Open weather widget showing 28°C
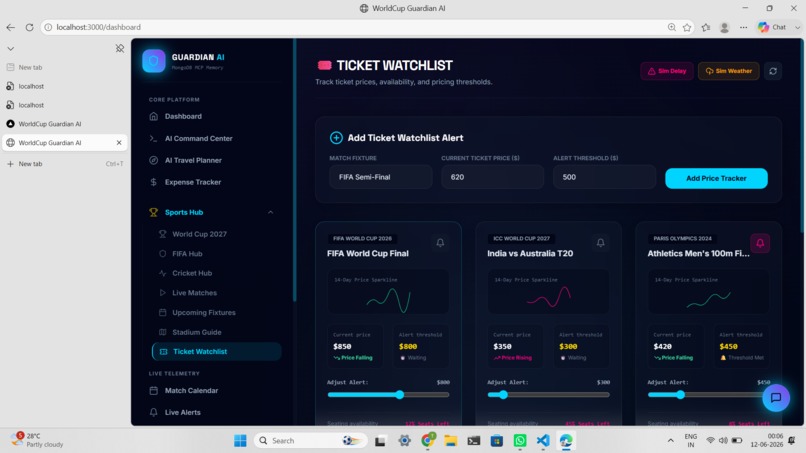This screenshot has width=806, height=453. [x=37, y=440]
